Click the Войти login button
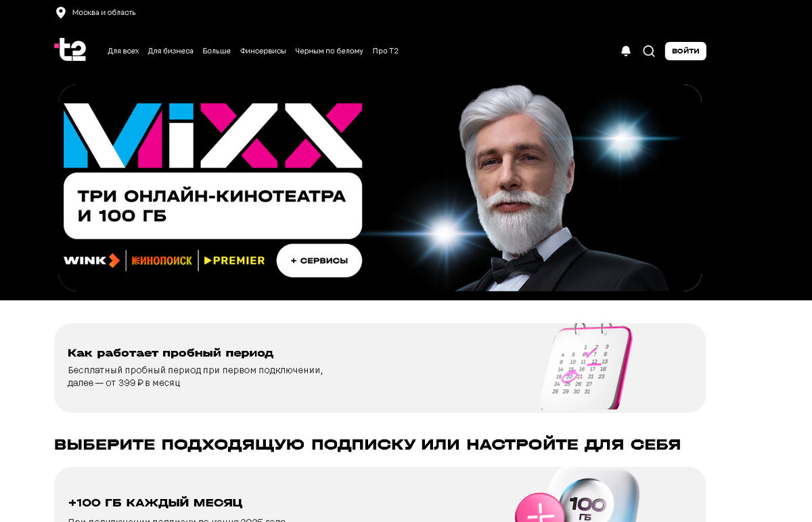Image resolution: width=812 pixels, height=522 pixels. 685,51
